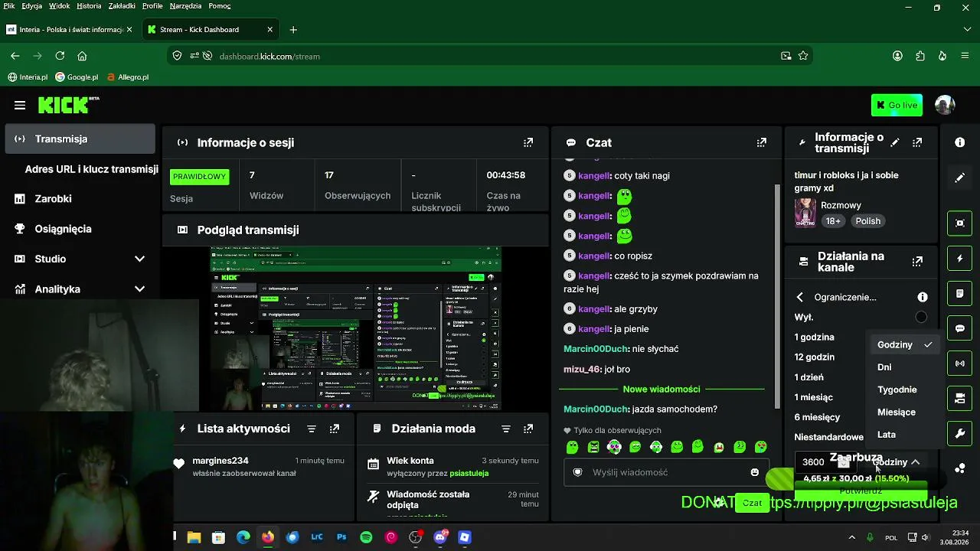Go back from the Ograniczenie settings
Image resolution: width=980 pixels, height=551 pixels.
pyautogui.click(x=800, y=297)
